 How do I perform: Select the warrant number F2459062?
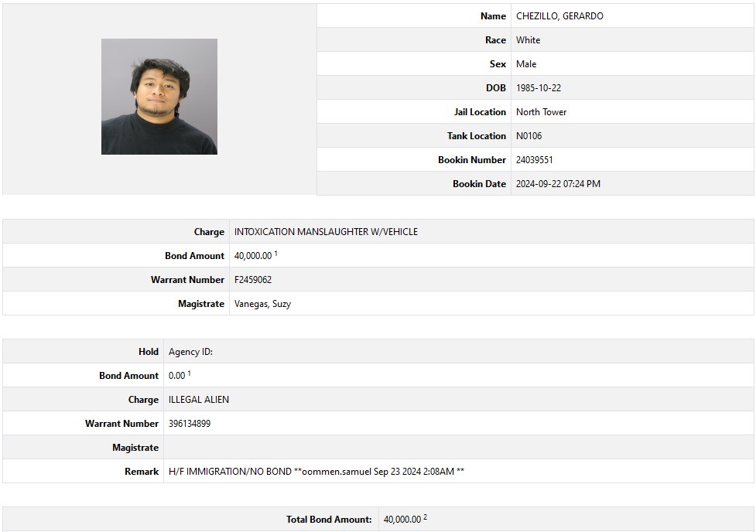[x=252, y=280]
